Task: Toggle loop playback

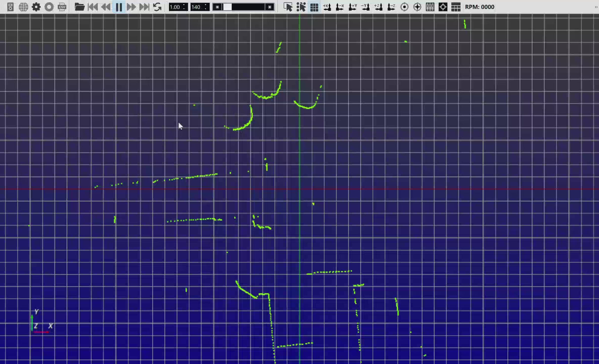Action: pyautogui.click(x=157, y=7)
